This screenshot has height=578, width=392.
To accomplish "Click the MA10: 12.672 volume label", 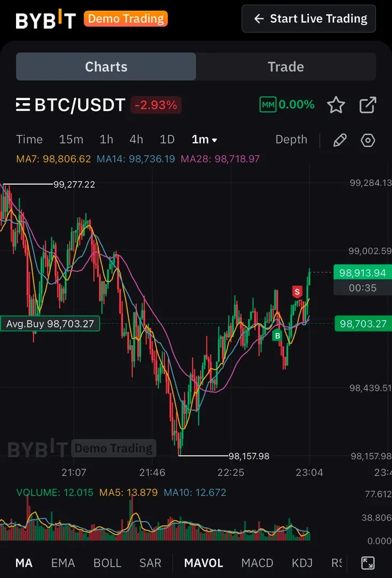I will (195, 492).
